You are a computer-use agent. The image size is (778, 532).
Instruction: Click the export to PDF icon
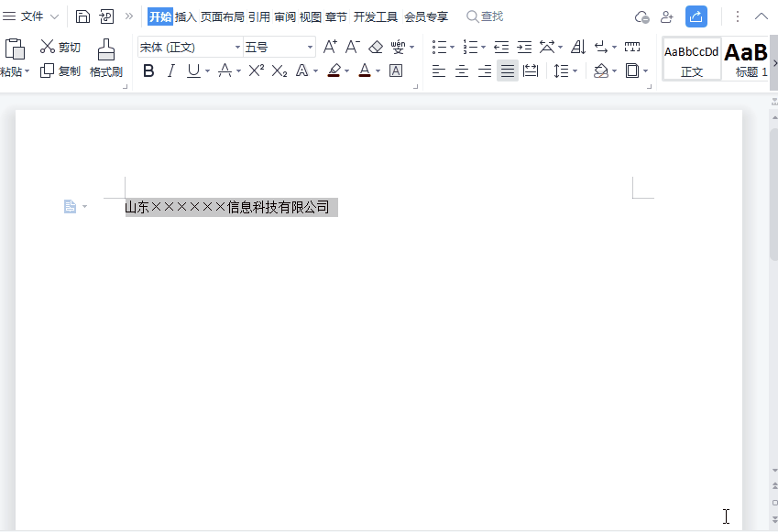point(106,16)
